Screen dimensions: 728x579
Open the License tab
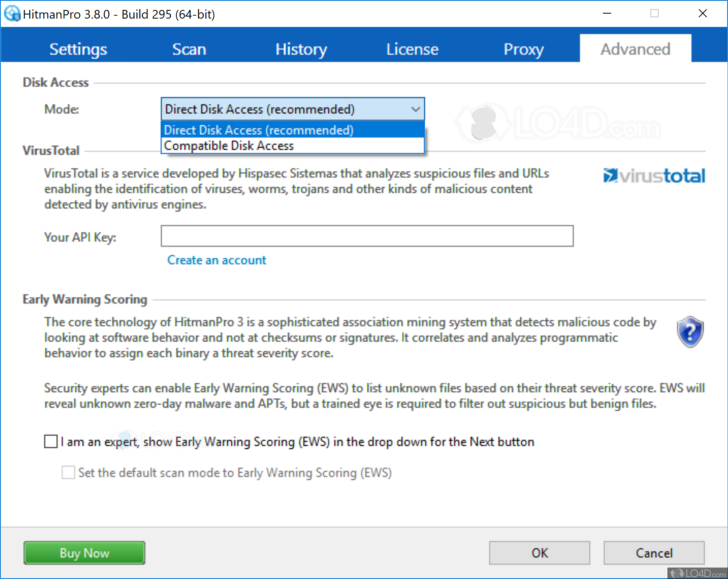point(412,49)
